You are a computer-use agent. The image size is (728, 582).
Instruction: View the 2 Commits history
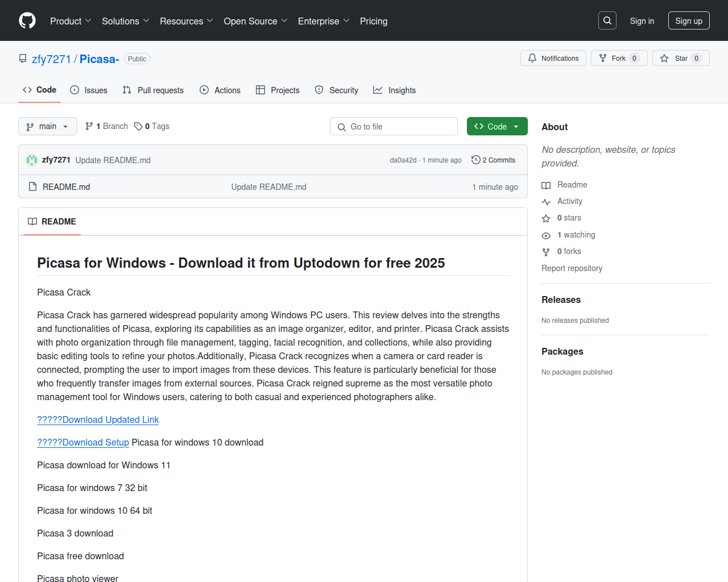point(494,160)
